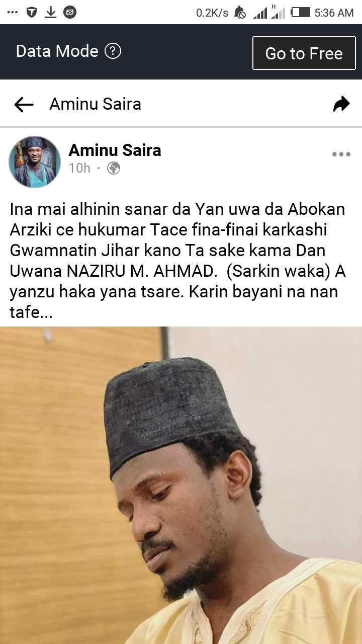The width and height of the screenshot is (362, 644).
Task: Open Aminu Saira profile picture
Action: [35, 162]
